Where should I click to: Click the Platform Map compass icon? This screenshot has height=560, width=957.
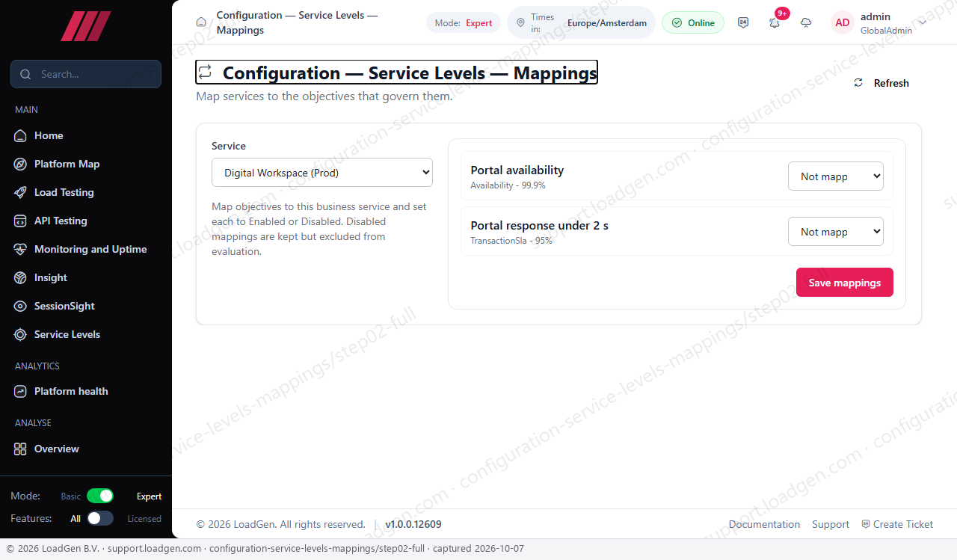[x=20, y=164]
